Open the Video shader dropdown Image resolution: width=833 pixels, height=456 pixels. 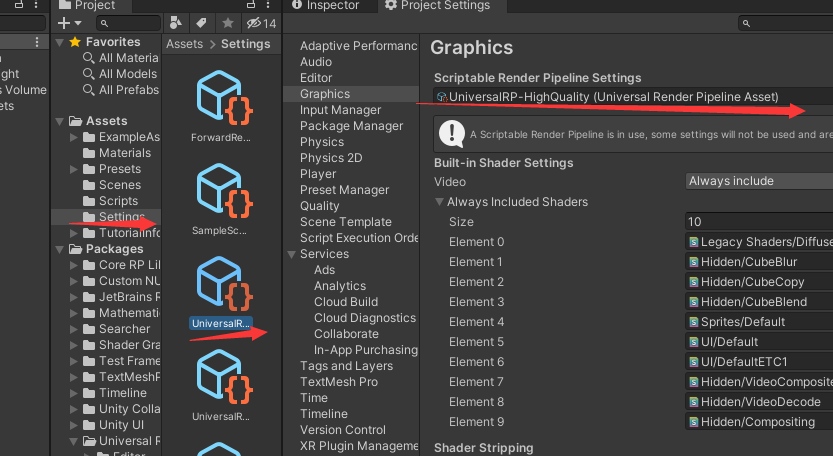(x=759, y=181)
